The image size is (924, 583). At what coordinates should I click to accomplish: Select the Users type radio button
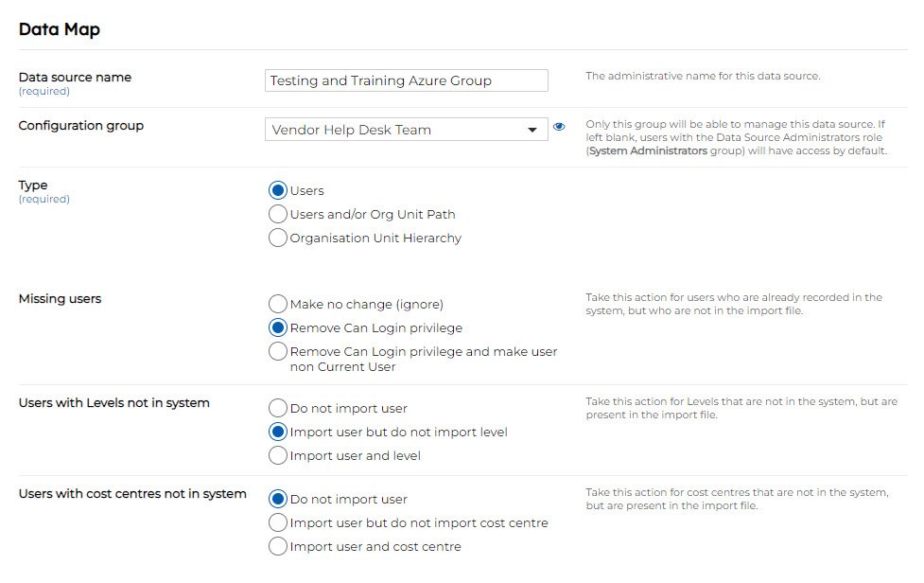pyautogui.click(x=278, y=190)
